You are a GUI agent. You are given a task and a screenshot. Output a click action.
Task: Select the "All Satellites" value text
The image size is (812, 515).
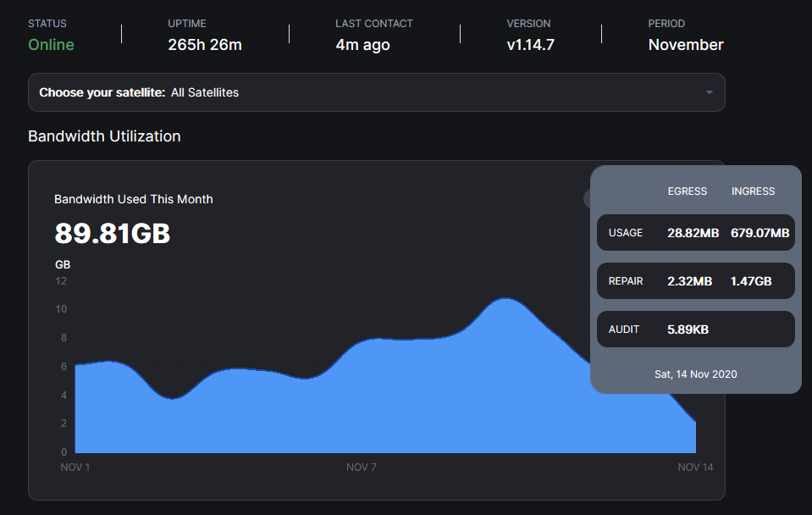coord(205,92)
